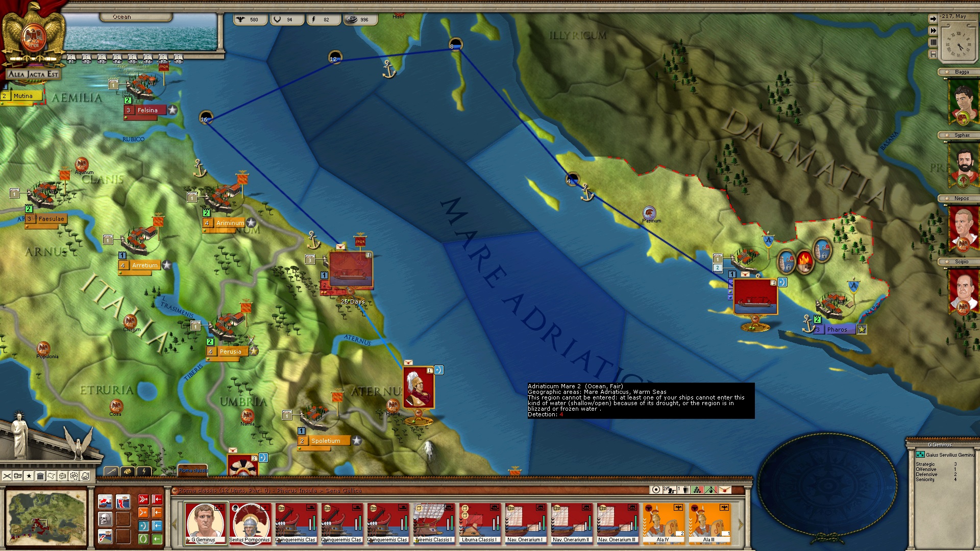Select the Triremis Classis I unit card
The height and width of the screenshot is (551, 980).
pos(433,523)
